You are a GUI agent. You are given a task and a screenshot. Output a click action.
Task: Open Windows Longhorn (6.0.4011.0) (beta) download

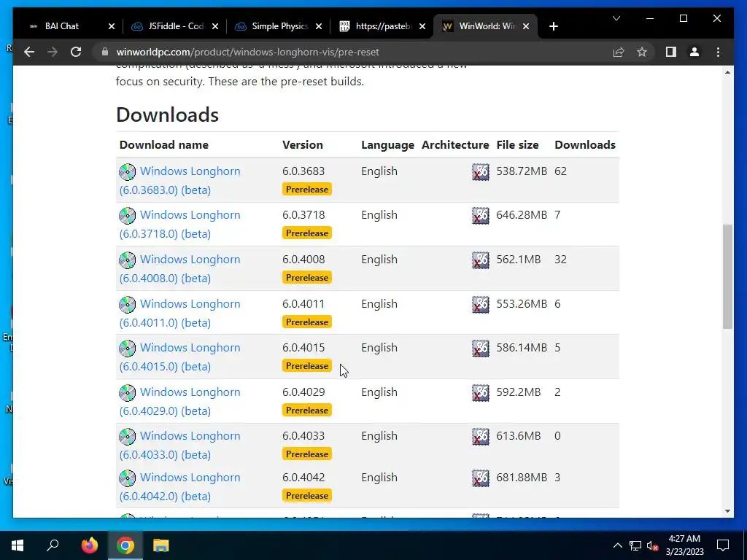click(x=179, y=314)
